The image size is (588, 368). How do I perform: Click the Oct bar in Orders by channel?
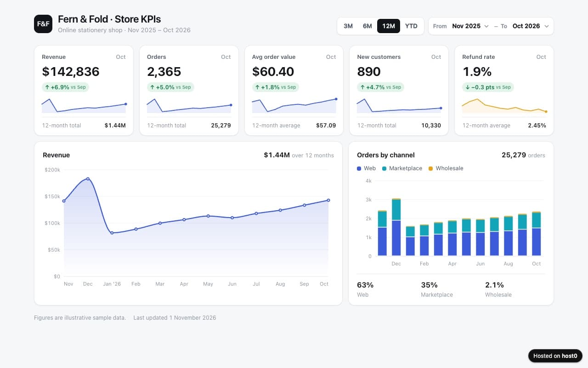click(536, 234)
